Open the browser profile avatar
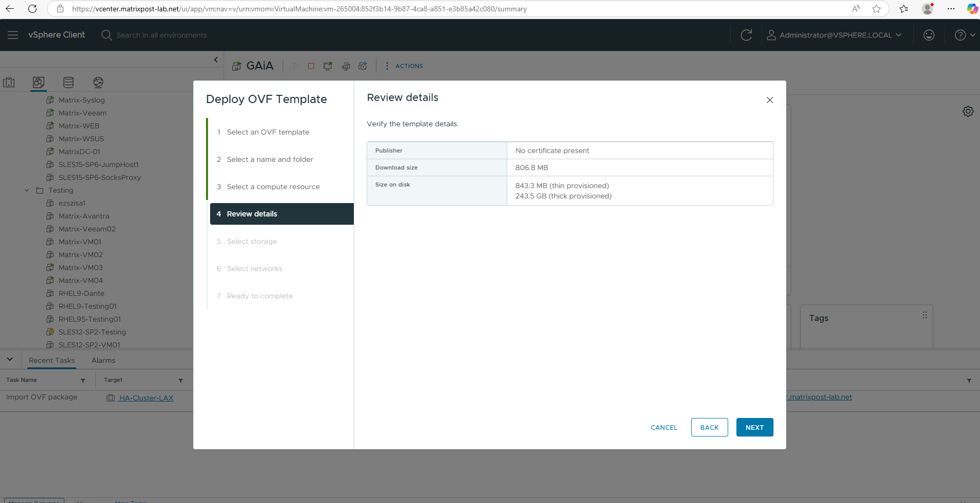Viewport: 980px width, 503px height. (x=927, y=9)
